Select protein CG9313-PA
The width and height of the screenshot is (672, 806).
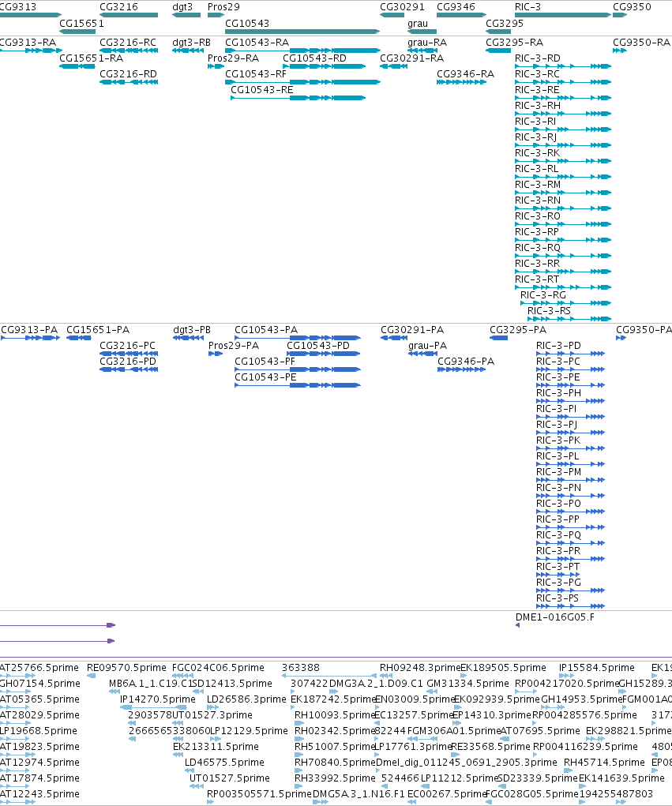(29, 329)
